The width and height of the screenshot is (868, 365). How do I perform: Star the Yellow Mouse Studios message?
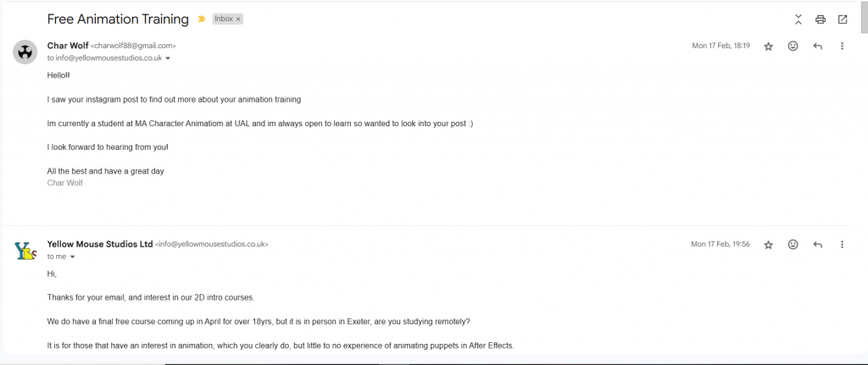click(x=768, y=245)
